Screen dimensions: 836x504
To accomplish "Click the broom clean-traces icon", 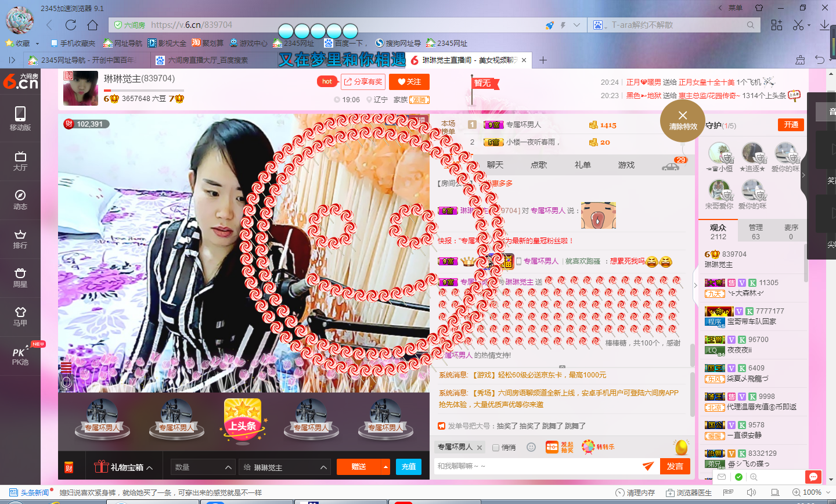I will click(800, 60).
